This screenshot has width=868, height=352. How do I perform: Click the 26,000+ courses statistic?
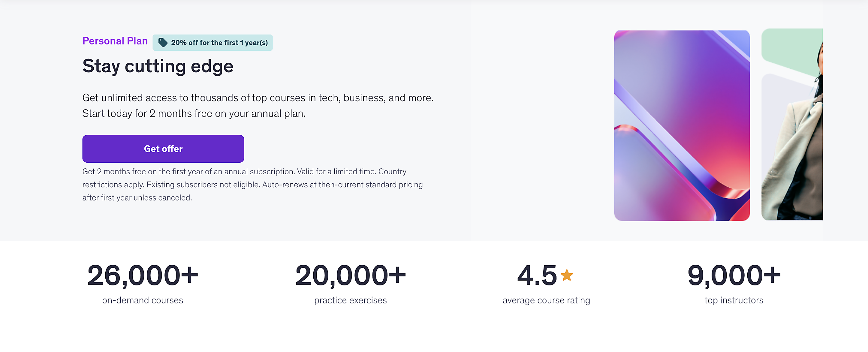(x=143, y=275)
